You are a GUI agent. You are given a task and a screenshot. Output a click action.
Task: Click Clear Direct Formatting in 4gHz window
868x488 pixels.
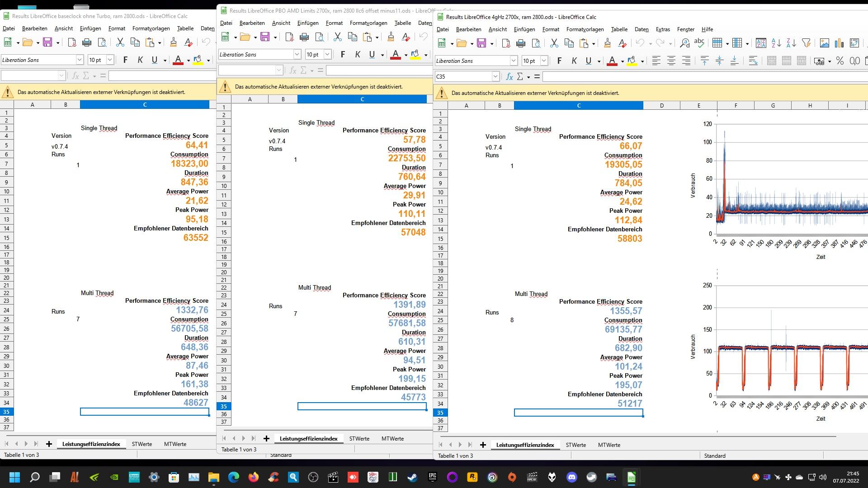pos(622,43)
